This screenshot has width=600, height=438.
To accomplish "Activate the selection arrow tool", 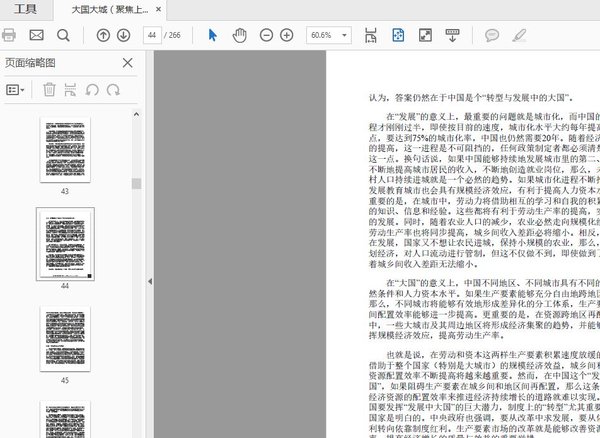I will 212,35.
